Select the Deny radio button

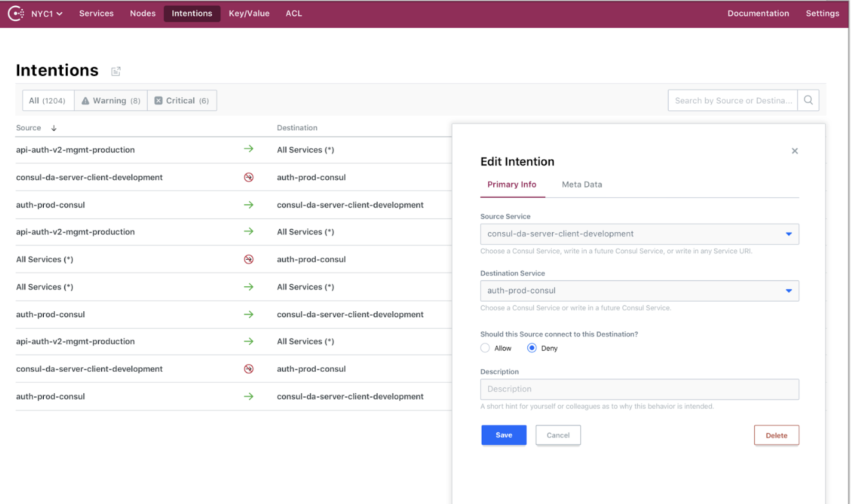[532, 348]
